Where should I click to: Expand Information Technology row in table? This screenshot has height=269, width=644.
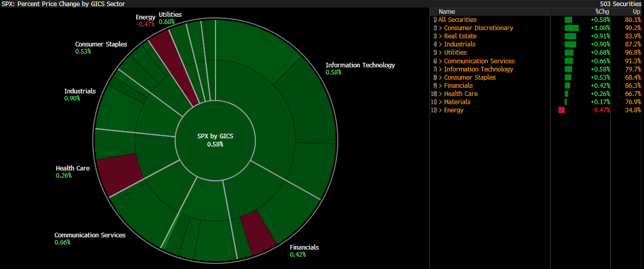coord(441,69)
